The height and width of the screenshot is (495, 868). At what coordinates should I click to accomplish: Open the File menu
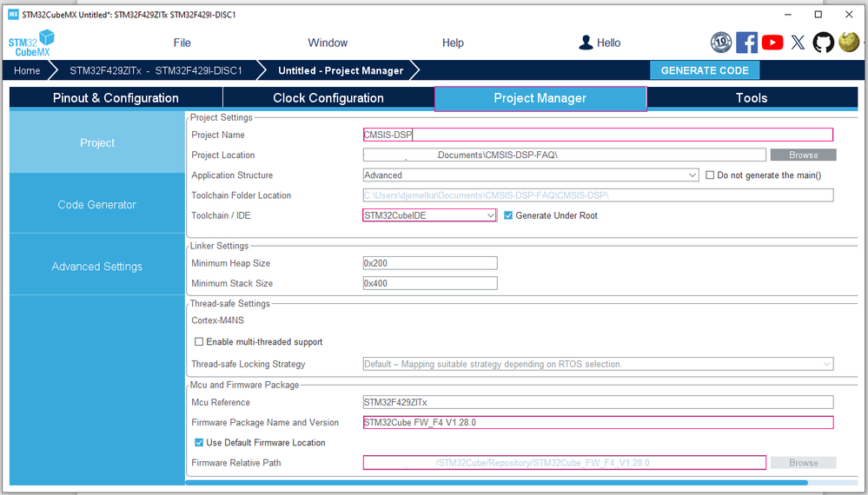click(182, 43)
